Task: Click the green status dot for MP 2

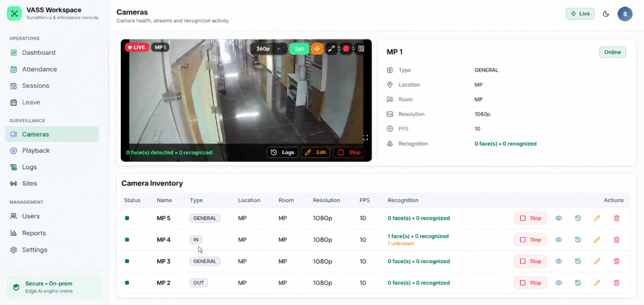Action: (x=127, y=283)
